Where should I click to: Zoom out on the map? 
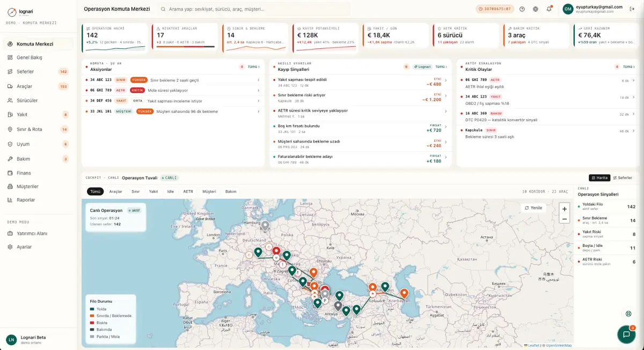[564, 219]
